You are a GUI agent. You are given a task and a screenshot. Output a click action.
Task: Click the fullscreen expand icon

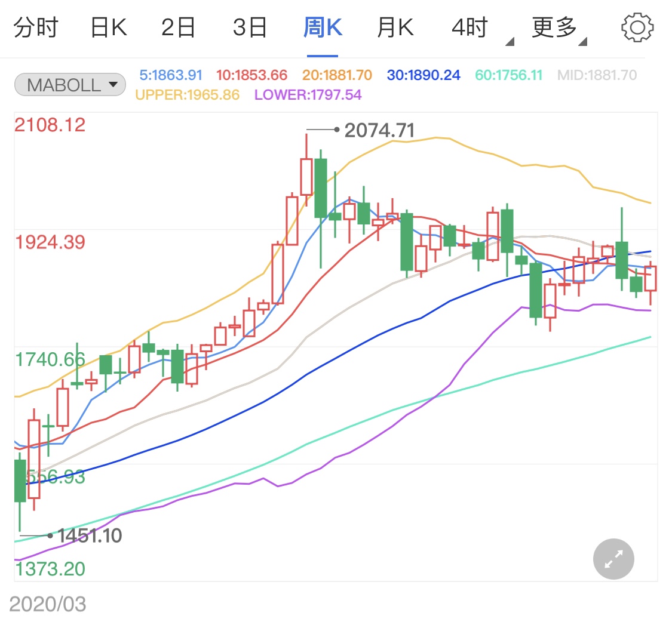613,559
